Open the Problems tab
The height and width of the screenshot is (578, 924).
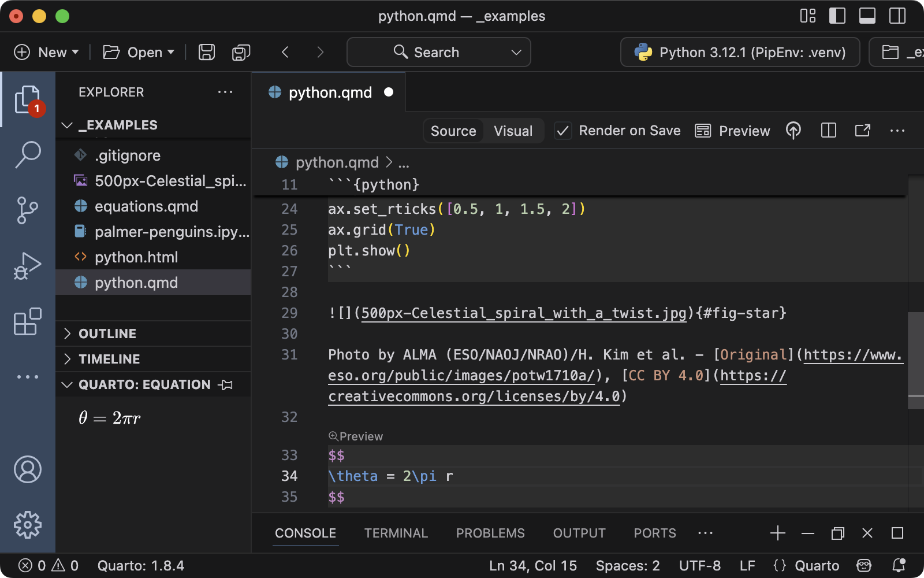(x=490, y=533)
